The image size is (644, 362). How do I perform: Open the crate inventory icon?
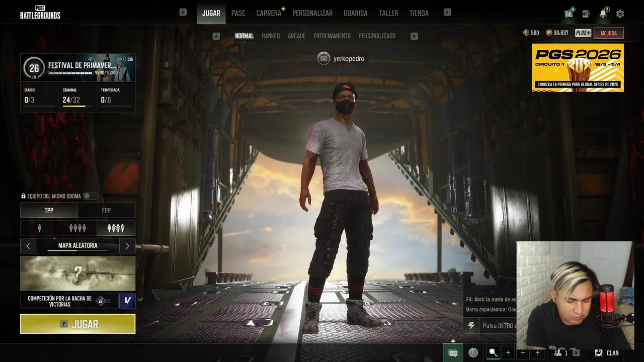[570, 13]
